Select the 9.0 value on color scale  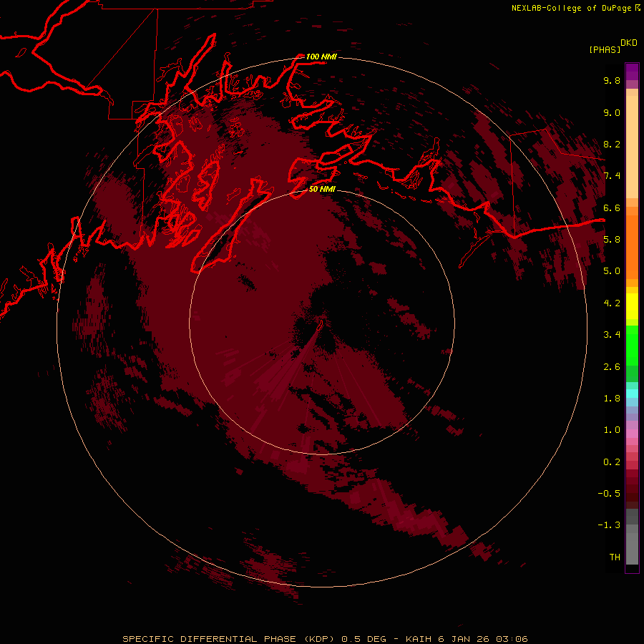click(x=612, y=112)
